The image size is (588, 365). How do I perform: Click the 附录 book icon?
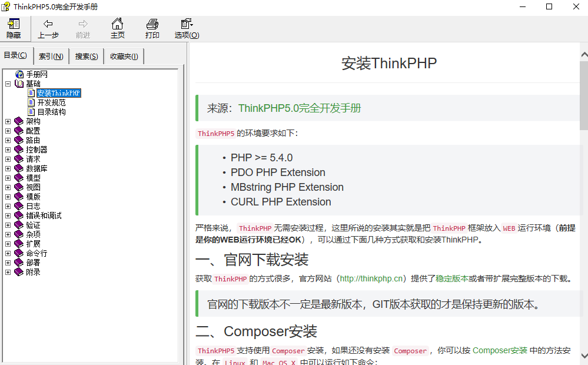click(18, 271)
